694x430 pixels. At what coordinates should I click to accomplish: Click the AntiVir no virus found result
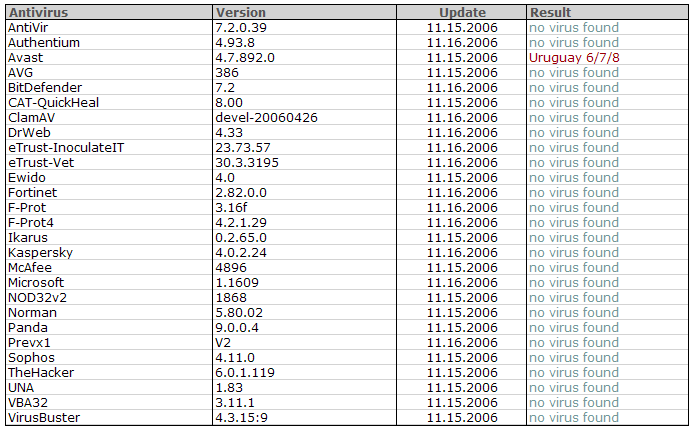click(574, 27)
